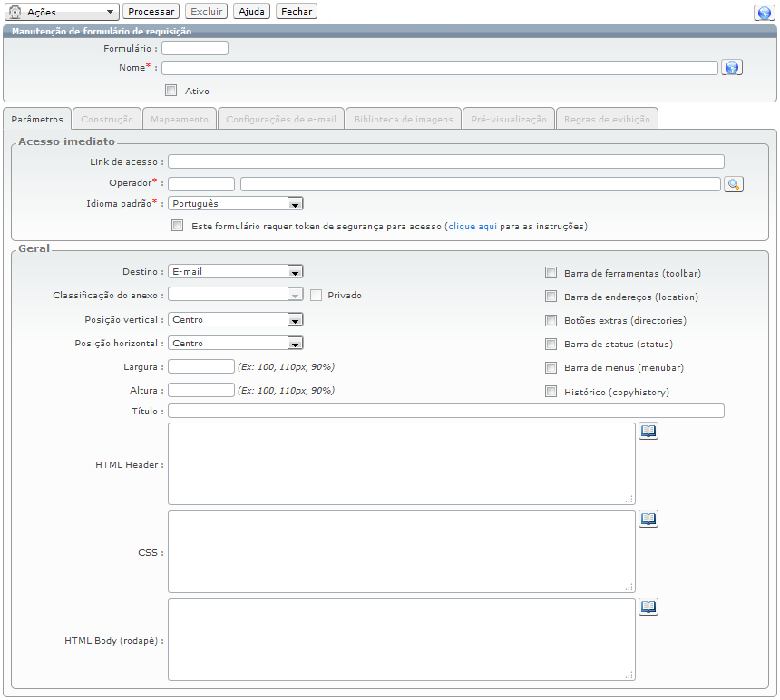780x700 pixels.
Task: Toggle the Ativo checkbox
Action: point(171,90)
